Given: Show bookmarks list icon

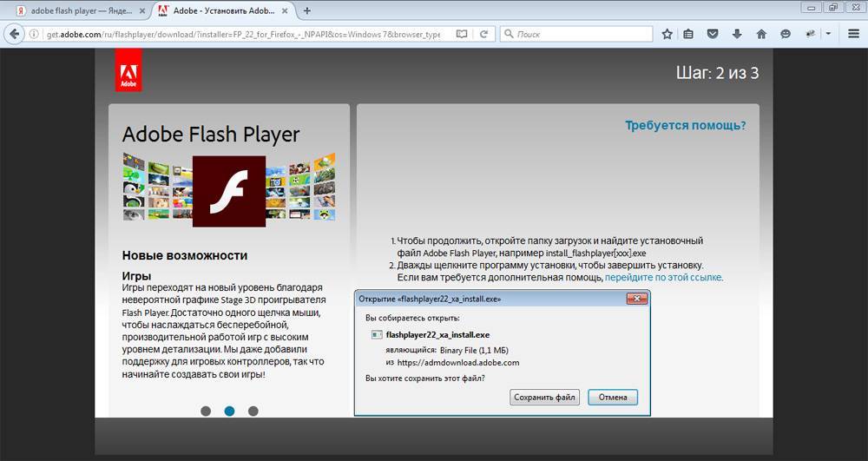Looking at the screenshot, I should tap(688, 35).
